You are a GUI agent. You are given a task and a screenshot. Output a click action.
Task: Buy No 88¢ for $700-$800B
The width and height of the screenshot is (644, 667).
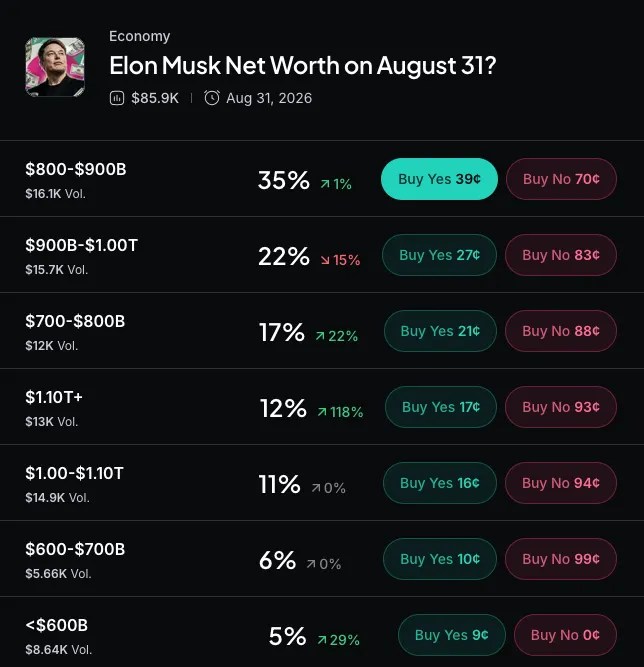(561, 331)
